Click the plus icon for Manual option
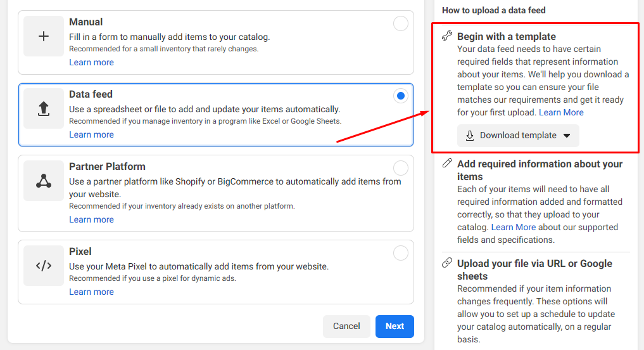 44,37
